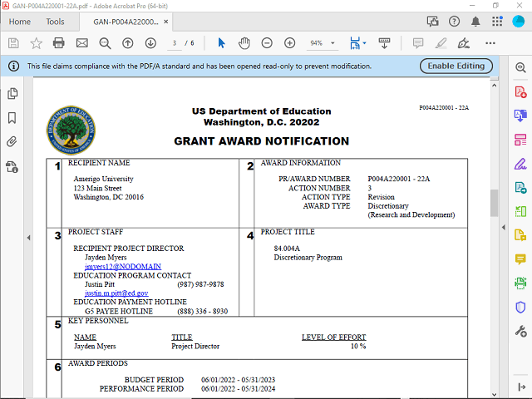This screenshot has height=399, width=532.
Task: Expand the left navigation pane arrow
Action: tap(29, 238)
